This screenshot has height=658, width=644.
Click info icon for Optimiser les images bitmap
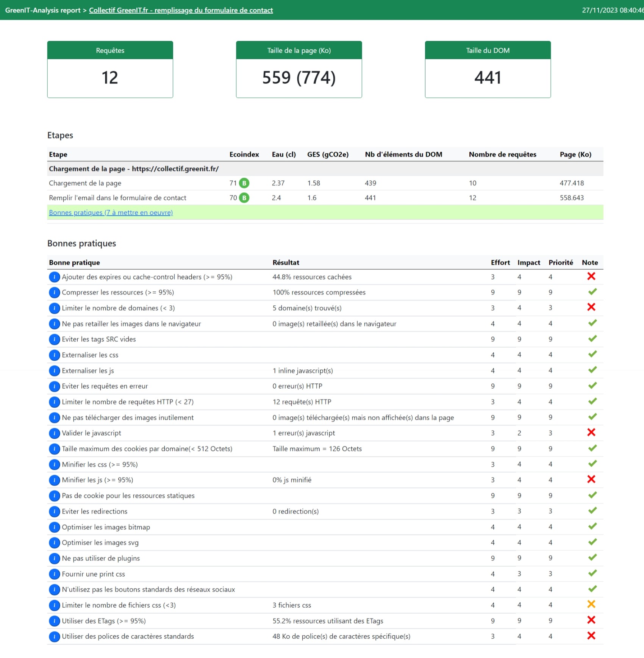pos(54,527)
